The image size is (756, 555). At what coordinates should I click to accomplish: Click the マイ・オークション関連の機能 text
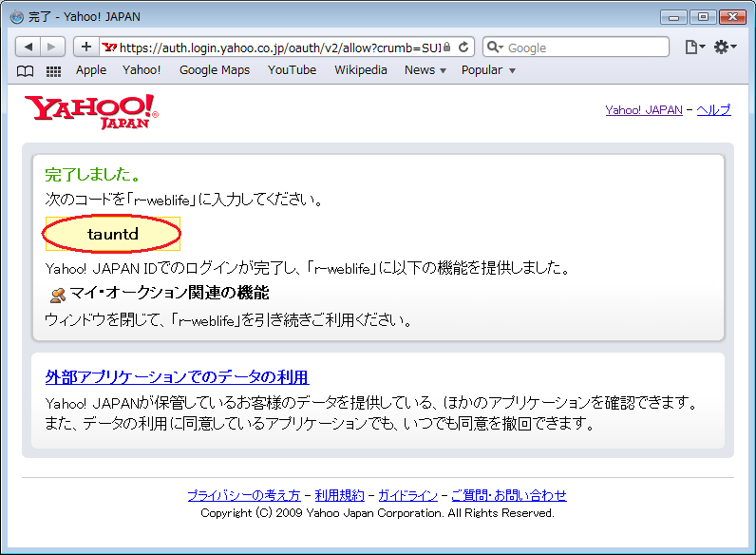coord(169,293)
